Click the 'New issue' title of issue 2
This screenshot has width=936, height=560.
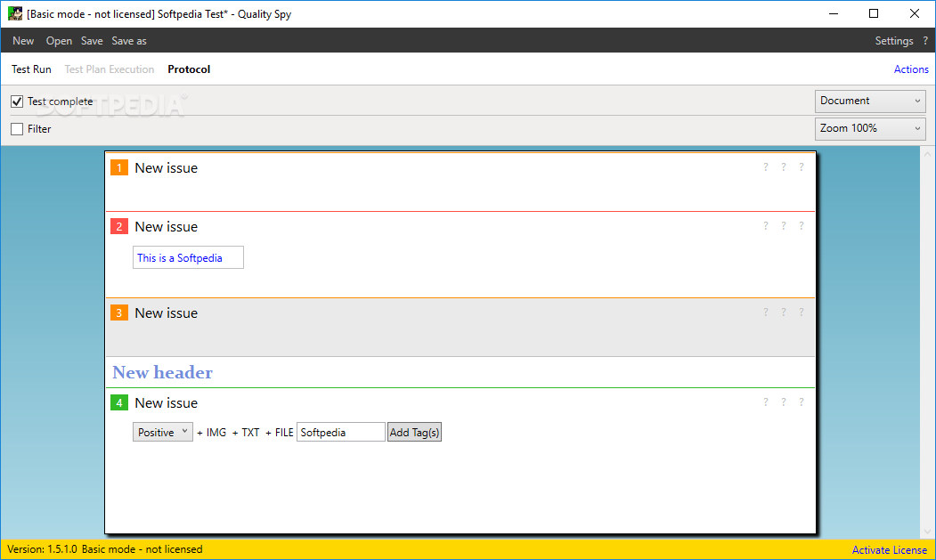pyautogui.click(x=166, y=226)
